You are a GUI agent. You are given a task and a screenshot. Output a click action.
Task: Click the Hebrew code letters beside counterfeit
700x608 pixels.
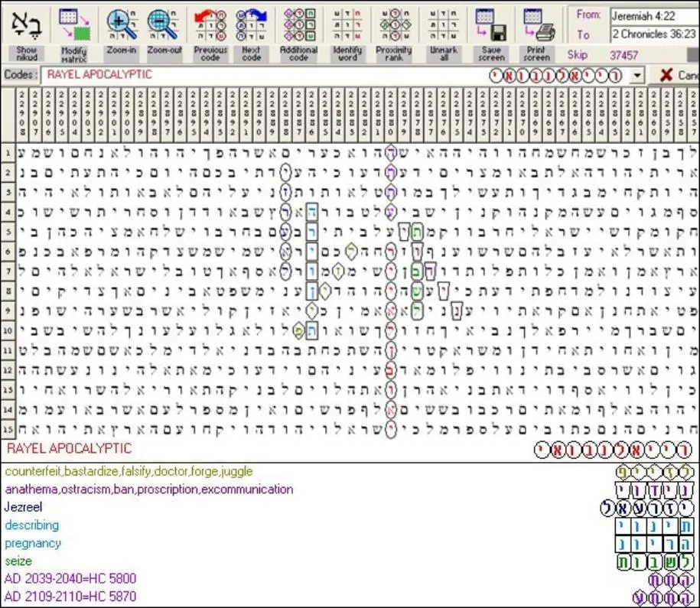coord(655,472)
